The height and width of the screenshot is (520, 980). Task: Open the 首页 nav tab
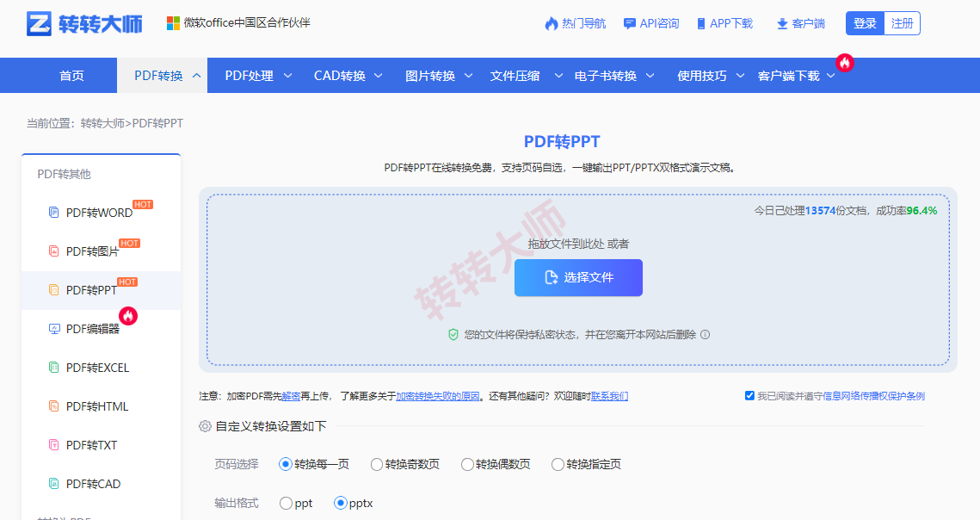point(71,76)
